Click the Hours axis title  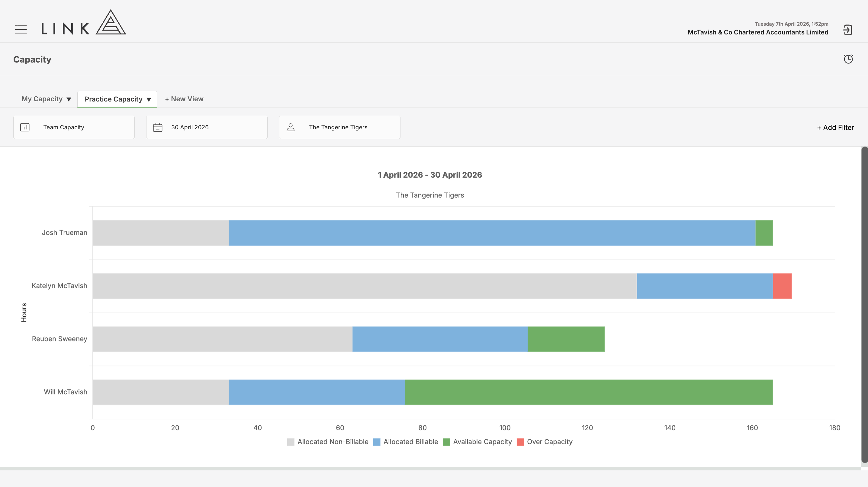pos(24,312)
